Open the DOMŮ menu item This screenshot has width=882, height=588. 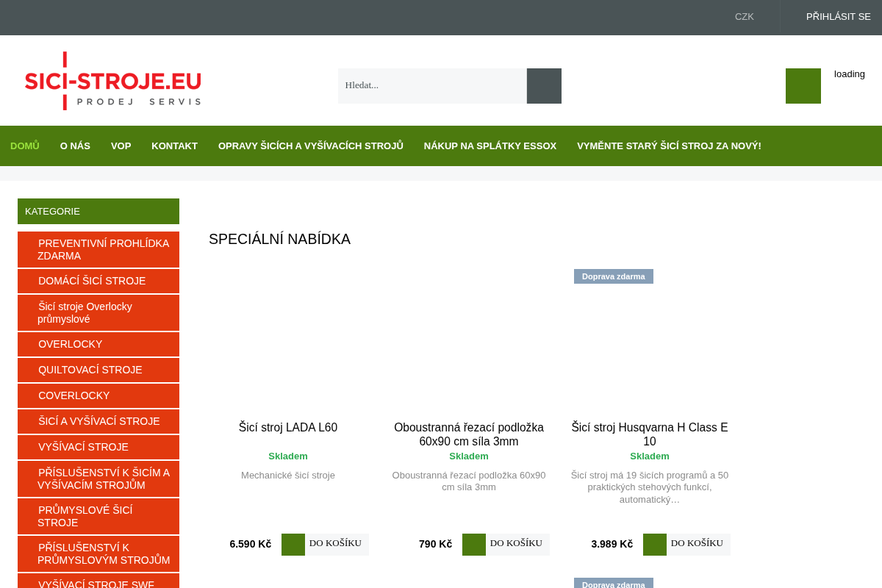25,146
